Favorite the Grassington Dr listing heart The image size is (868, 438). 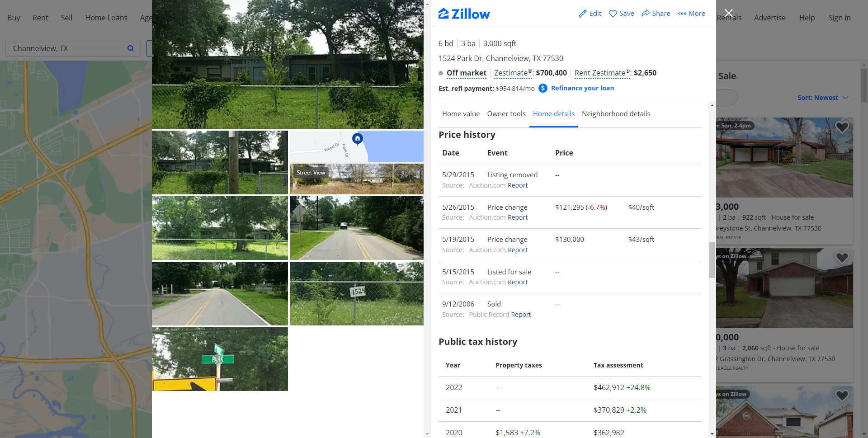(842, 258)
